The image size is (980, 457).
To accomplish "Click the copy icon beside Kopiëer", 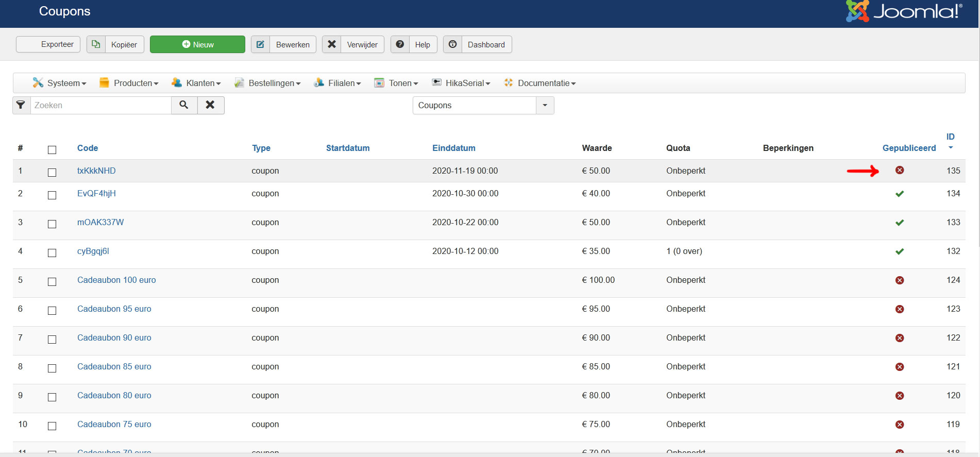I will (96, 44).
